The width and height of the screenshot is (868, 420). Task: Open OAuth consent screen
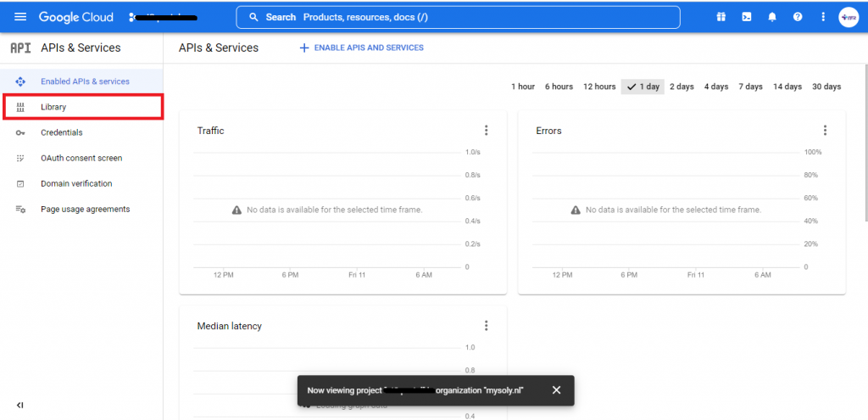point(81,159)
